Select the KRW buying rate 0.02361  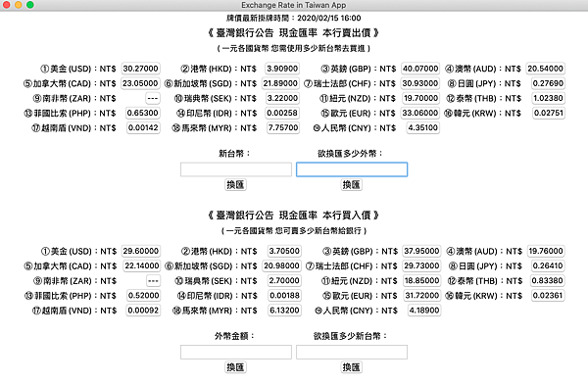(x=548, y=295)
